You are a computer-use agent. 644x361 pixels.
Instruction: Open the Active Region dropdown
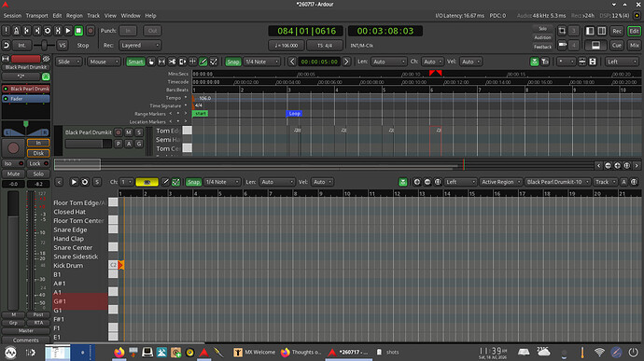[500, 182]
